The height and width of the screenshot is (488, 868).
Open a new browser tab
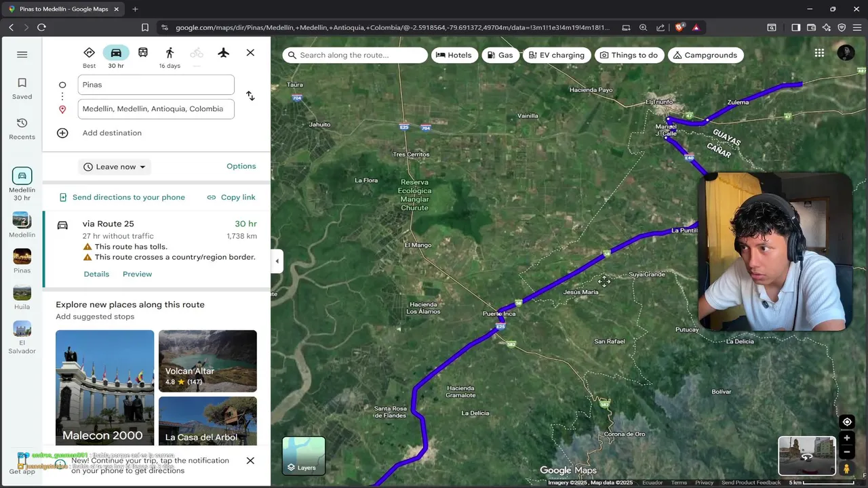[135, 9]
